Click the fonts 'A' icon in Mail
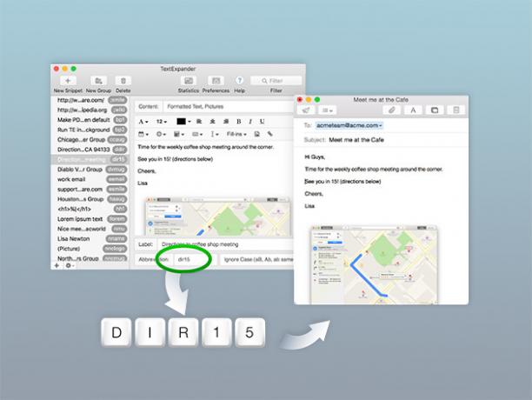 413,110
